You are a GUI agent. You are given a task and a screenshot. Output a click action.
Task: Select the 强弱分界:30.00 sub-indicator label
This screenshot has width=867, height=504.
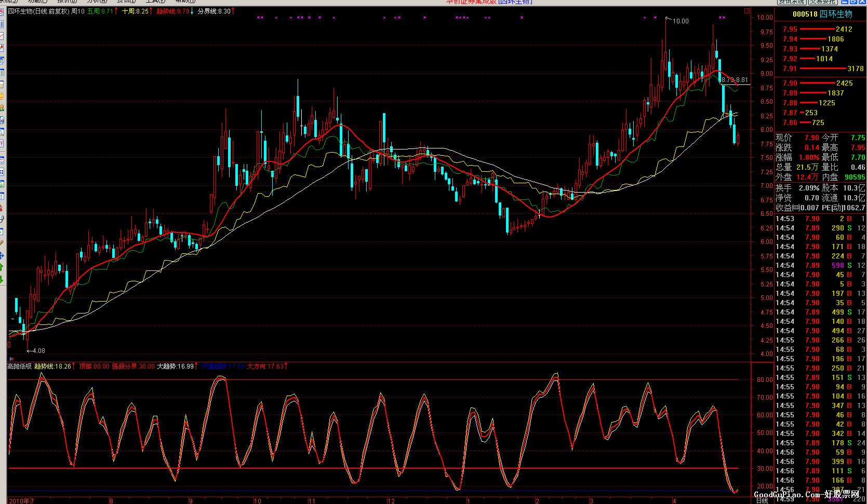(133, 366)
